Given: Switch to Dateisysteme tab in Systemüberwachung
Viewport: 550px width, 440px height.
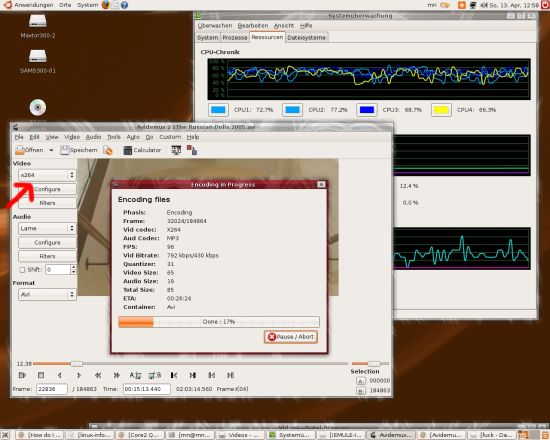Looking at the screenshot, I should (307, 38).
